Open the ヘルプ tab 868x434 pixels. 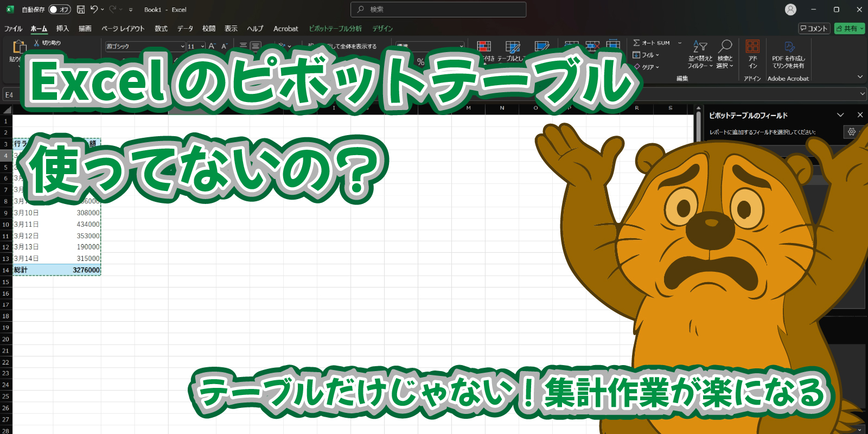click(x=255, y=29)
